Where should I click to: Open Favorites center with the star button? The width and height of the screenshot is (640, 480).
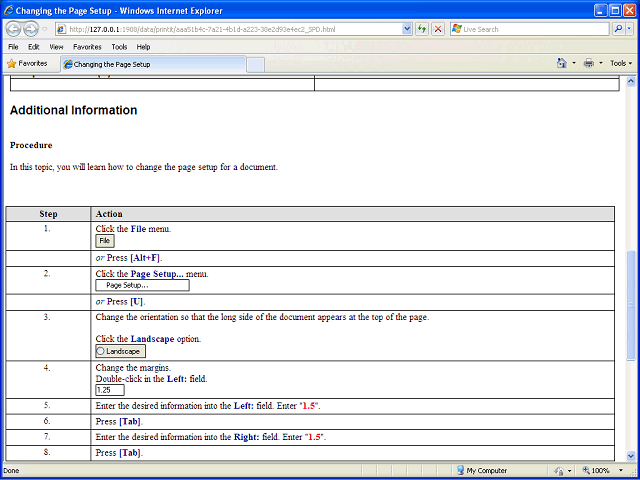[x=27, y=64]
